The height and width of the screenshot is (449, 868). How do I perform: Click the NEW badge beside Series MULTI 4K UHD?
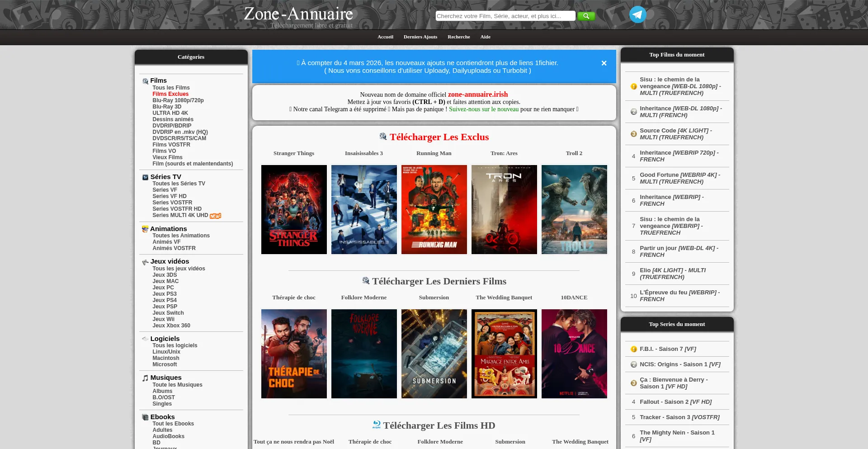pos(216,216)
